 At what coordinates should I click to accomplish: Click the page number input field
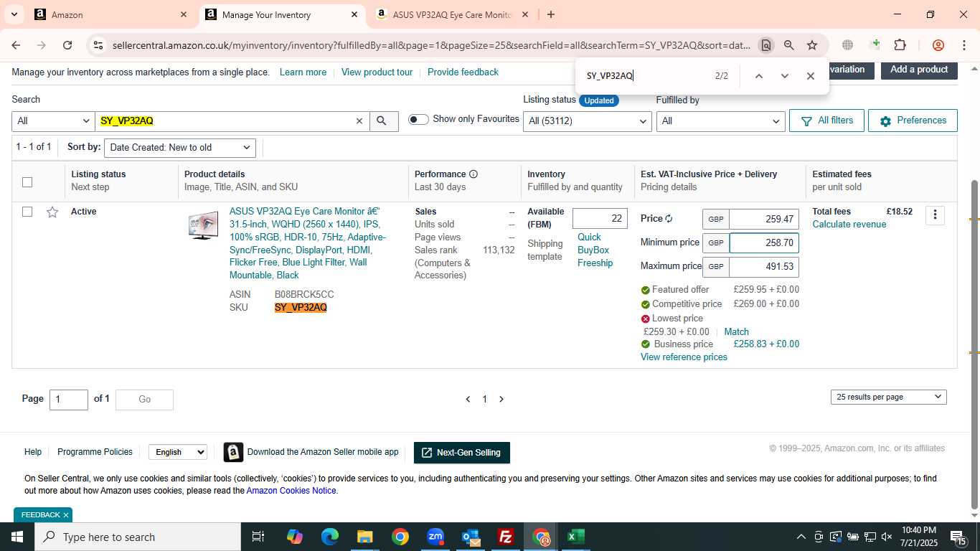(69, 400)
